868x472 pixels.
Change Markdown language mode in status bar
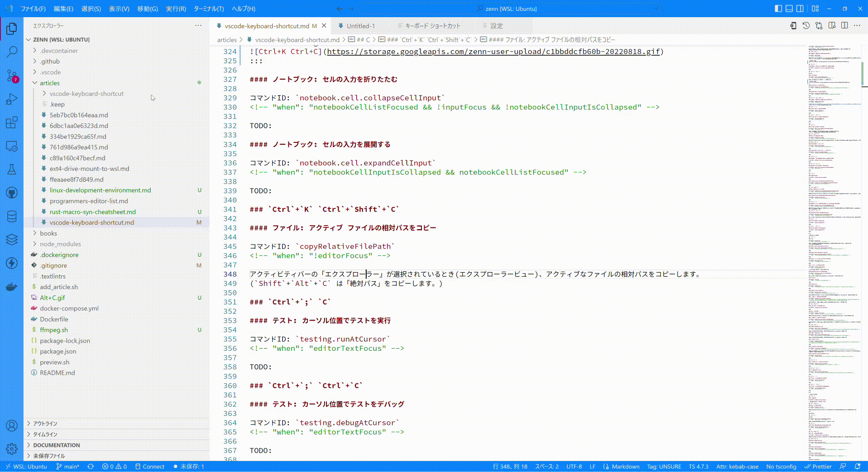[626, 467]
